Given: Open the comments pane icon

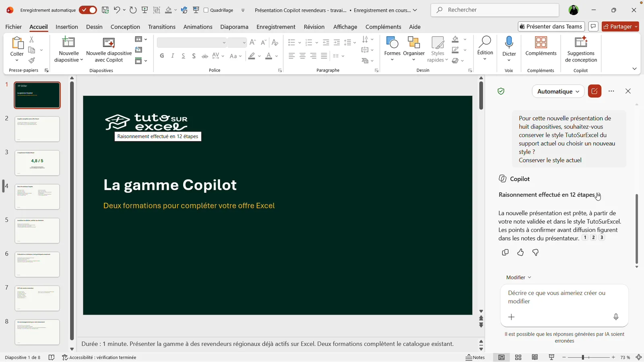Looking at the screenshot, I should pos(593,27).
